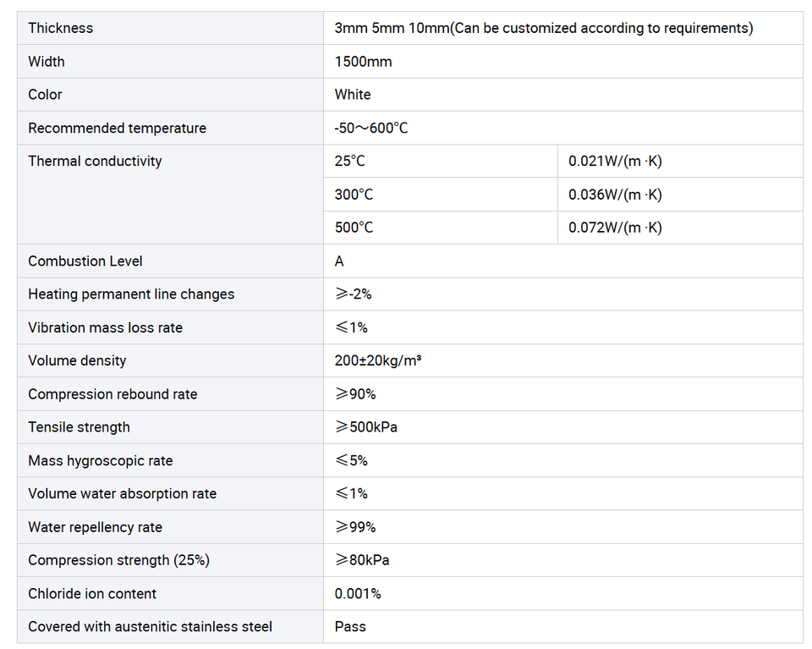The height and width of the screenshot is (649, 812).
Task: Click the Color value White
Action: 353,95
